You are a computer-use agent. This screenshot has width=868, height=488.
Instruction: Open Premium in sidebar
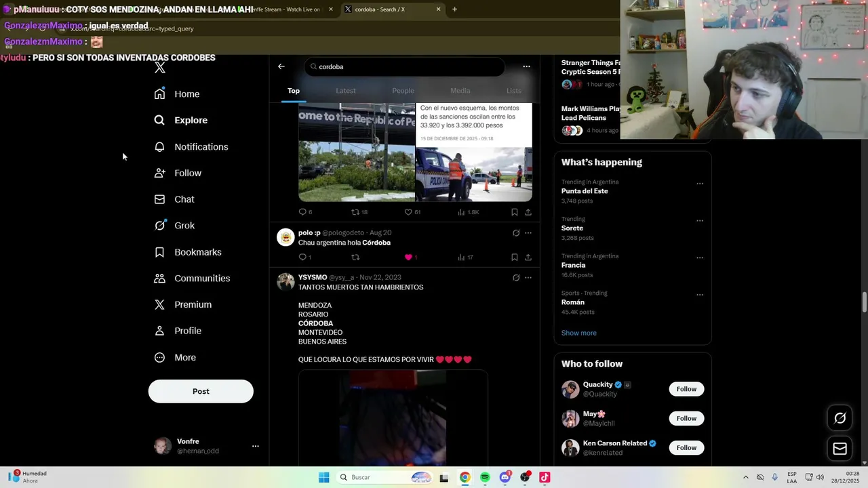pos(184,305)
